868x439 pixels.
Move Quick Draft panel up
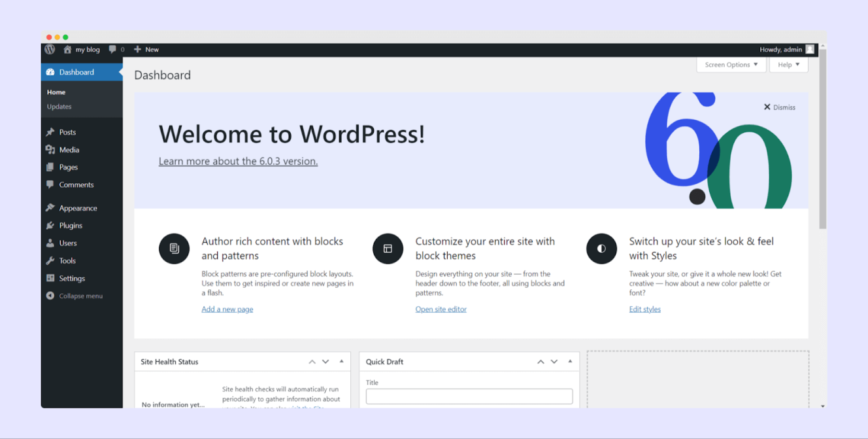(x=541, y=362)
